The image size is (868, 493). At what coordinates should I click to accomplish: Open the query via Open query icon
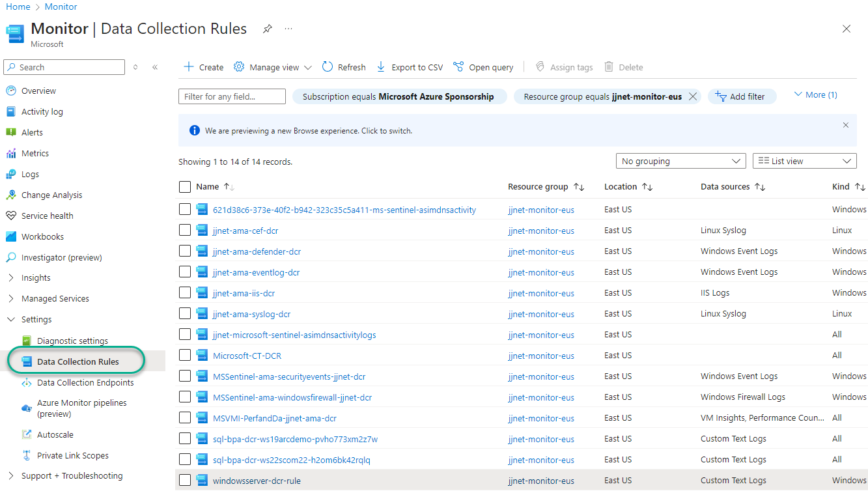(458, 67)
